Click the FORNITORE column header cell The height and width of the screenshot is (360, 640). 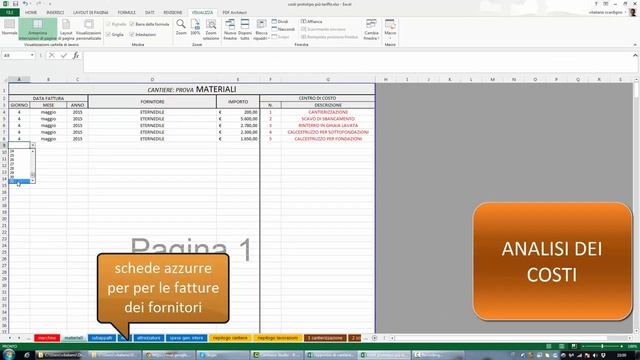152,102
